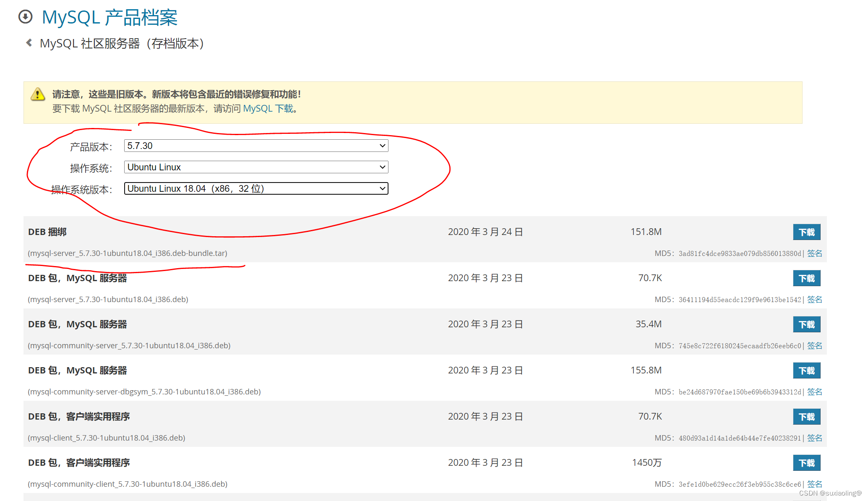The height and width of the screenshot is (501, 868).
Task: Open 签名 link for deb-bundle.tar row
Action: 814,253
